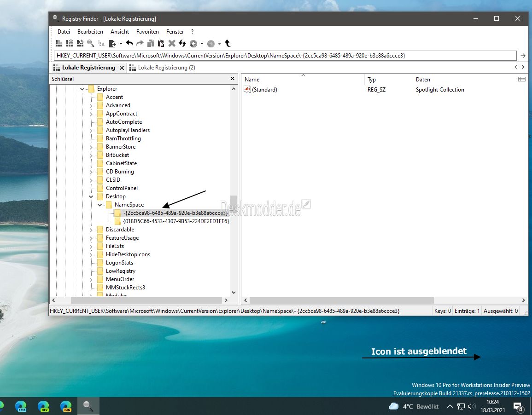Click the Copy icon in toolbar
532x415 pixels.
(x=151, y=43)
